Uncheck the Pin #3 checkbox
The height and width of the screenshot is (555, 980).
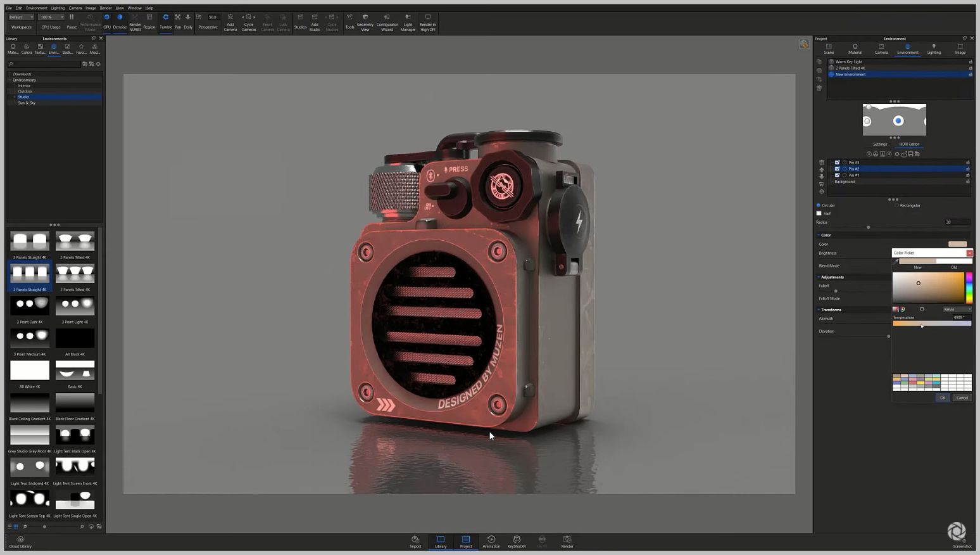pyautogui.click(x=837, y=163)
